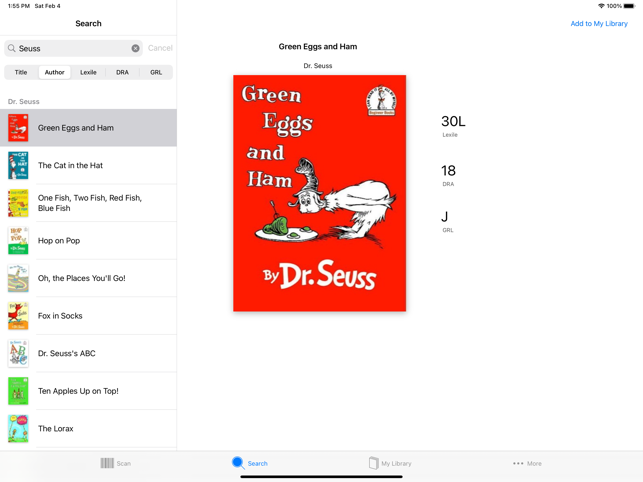Open Fox in Socks cover thumbnail
The image size is (643, 482).
pos(18,316)
